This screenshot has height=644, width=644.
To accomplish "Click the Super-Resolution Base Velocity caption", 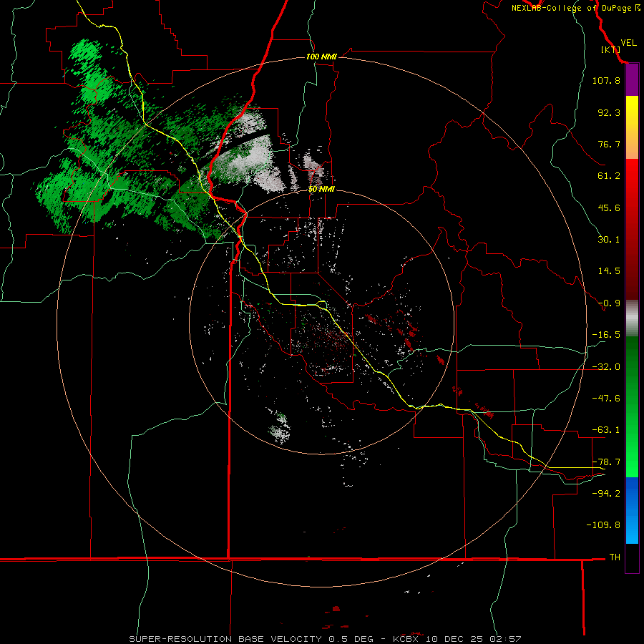I will (x=325, y=639).
